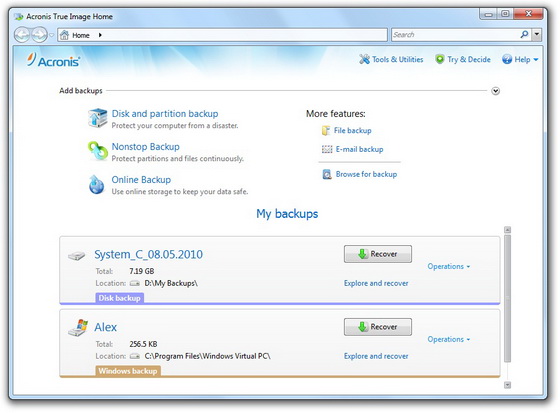
Task: Choose Browse for backup
Action: tap(366, 174)
